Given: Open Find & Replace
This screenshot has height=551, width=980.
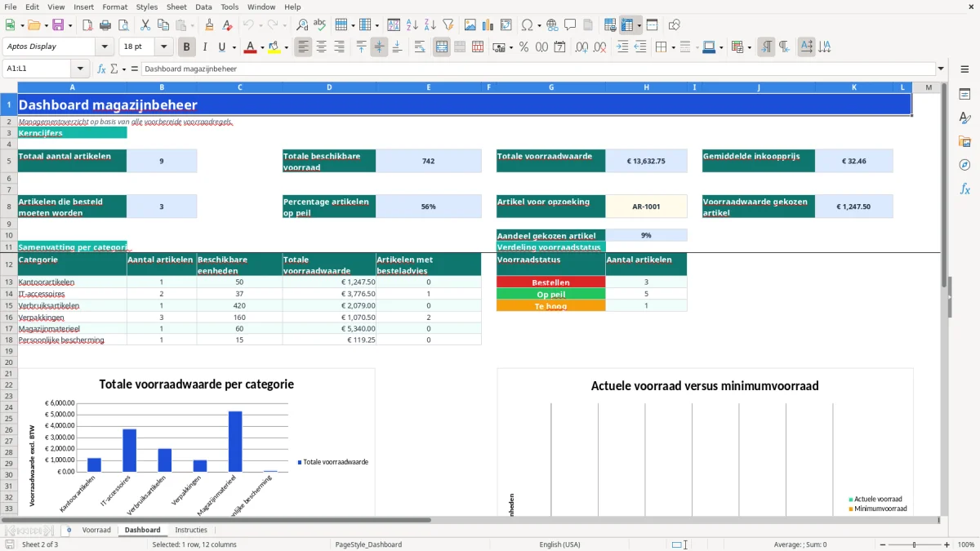Looking at the screenshot, I should (x=302, y=24).
